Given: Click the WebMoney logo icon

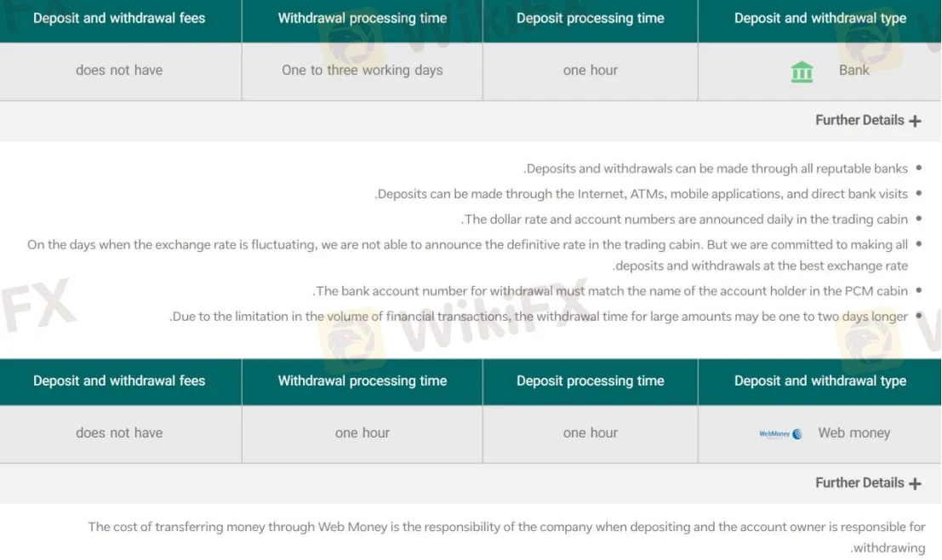Looking at the screenshot, I should (x=779, y=433).
